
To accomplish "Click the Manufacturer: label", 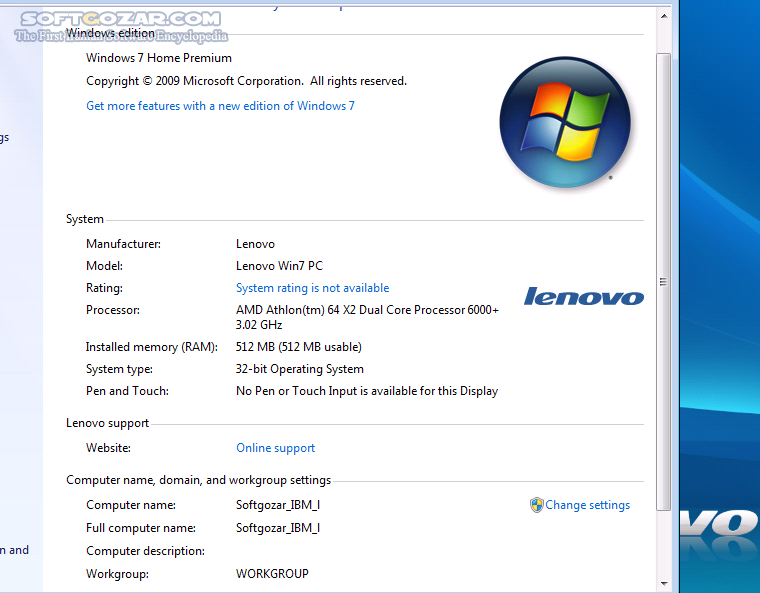I will click(x=124, y=244).
